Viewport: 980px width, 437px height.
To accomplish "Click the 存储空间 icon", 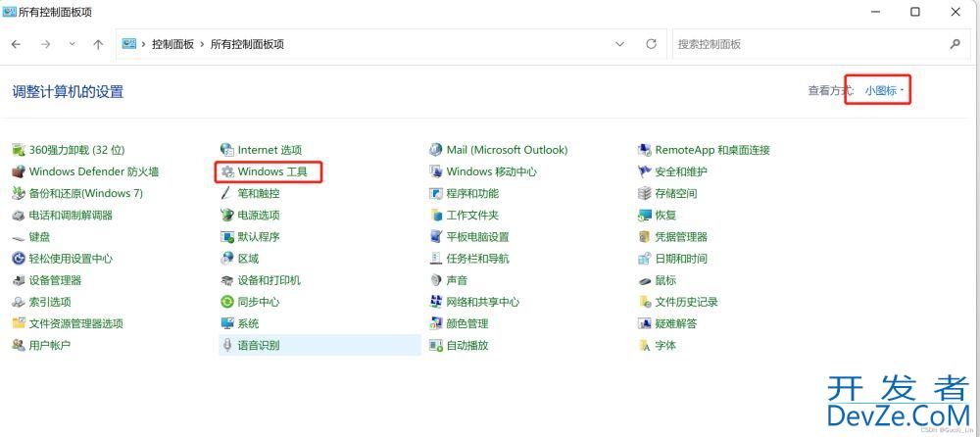I will click(645, 193).
